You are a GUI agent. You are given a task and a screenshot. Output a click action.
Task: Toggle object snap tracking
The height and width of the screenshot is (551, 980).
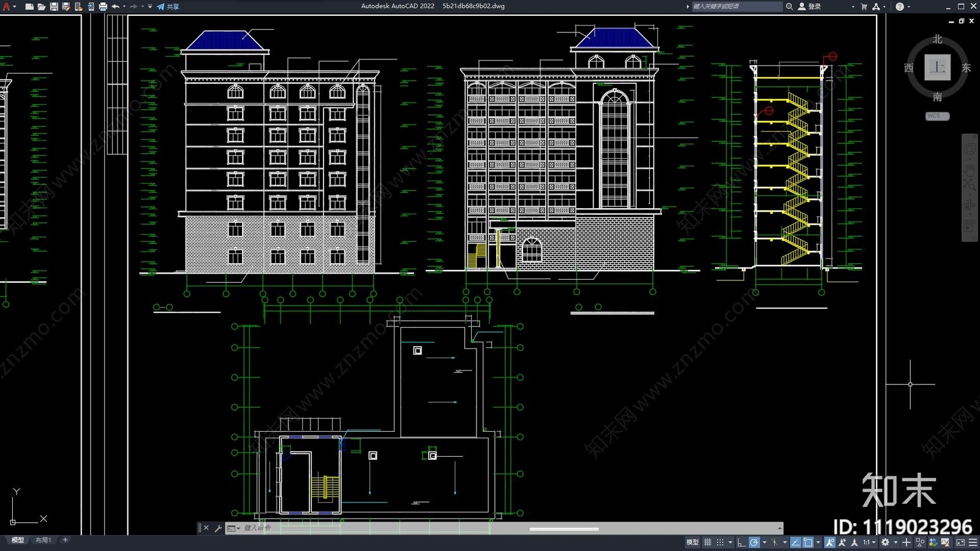[x=796, y=542]
